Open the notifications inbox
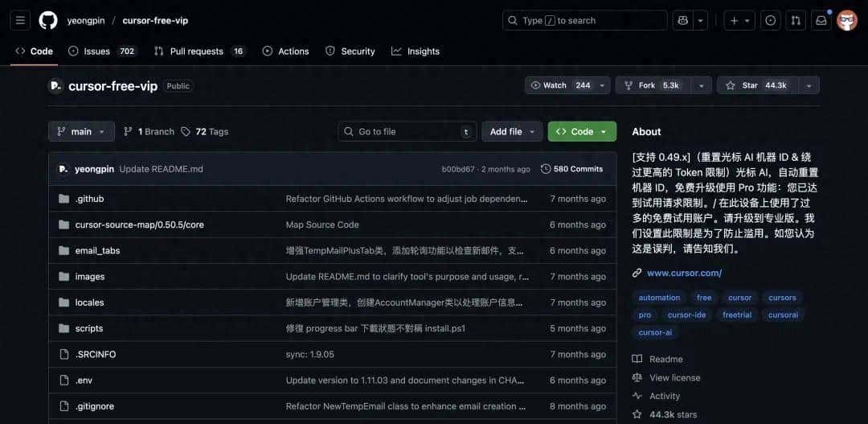The width and height of the screenshot is (868, 424). pyautogui.click(x=821, y=20)
